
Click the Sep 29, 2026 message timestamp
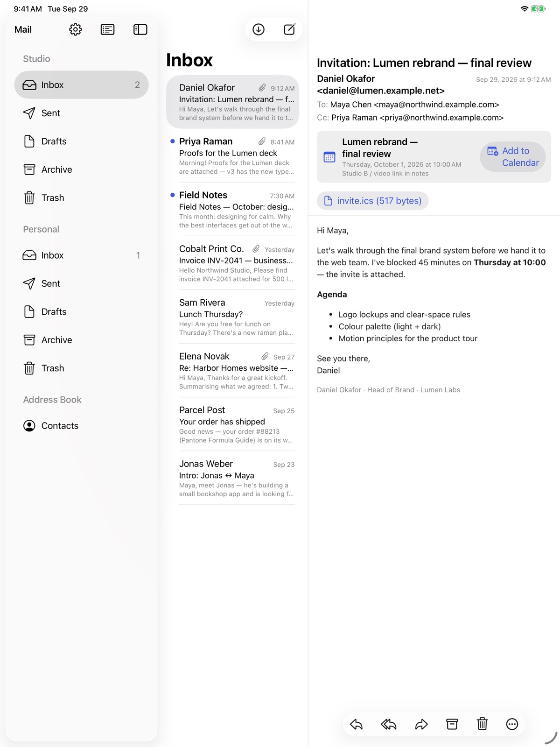tap(513, 80)
